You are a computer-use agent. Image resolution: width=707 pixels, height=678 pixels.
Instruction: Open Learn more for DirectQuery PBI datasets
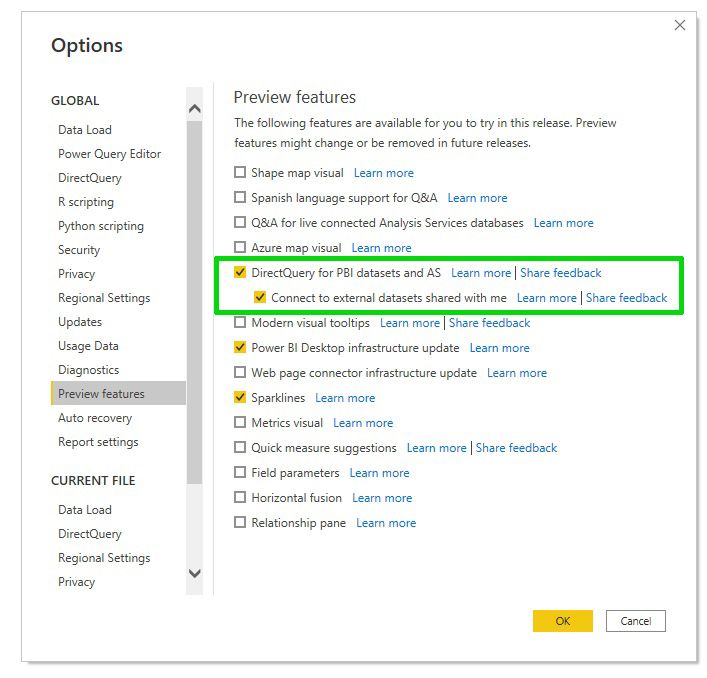pos(481,273)
